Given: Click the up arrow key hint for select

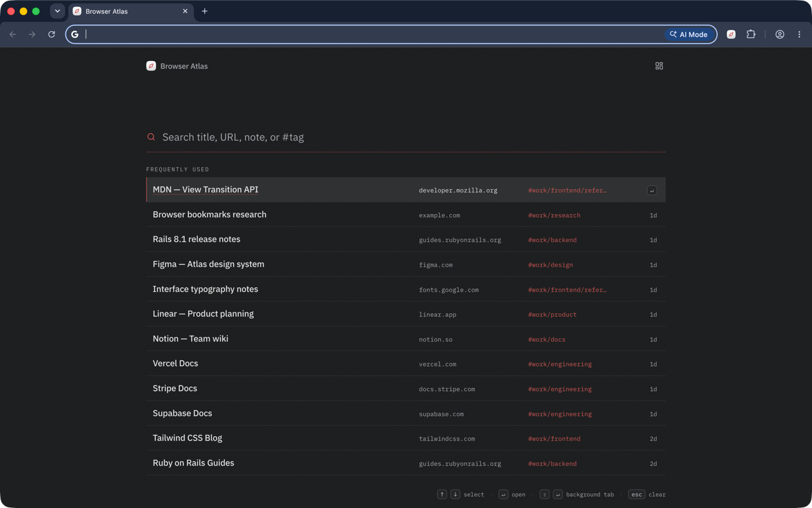Looking at the screenshot, I should [442, 495].
